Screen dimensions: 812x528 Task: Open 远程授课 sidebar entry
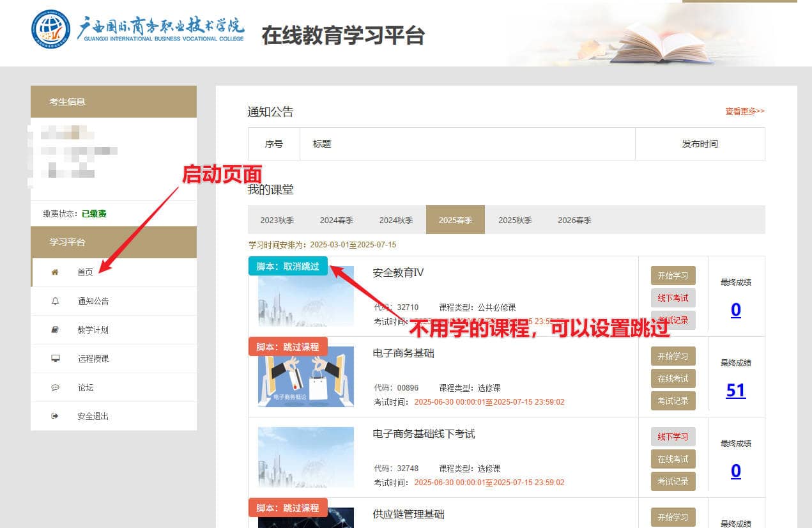point(114,359)
